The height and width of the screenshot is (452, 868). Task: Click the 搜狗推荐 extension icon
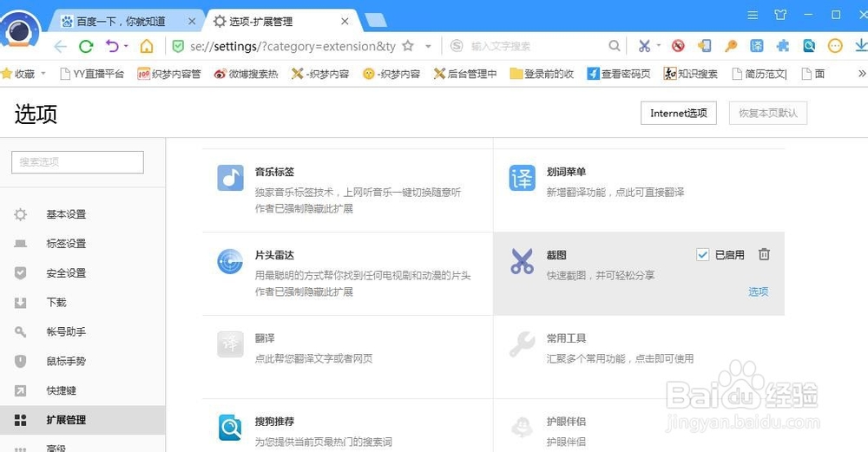click(230, 427)
